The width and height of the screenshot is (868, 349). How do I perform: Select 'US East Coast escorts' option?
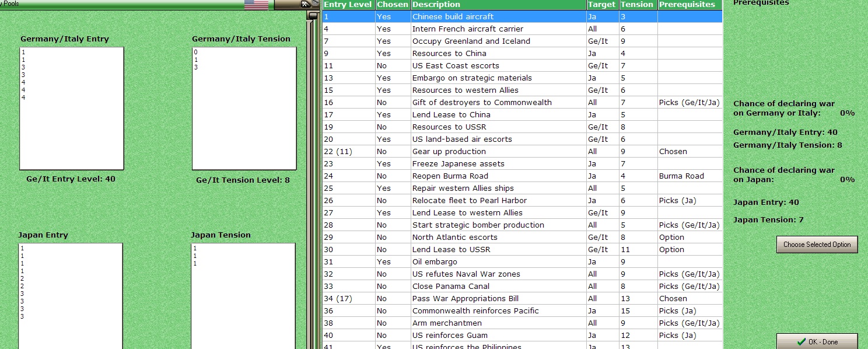coord(522,66)
